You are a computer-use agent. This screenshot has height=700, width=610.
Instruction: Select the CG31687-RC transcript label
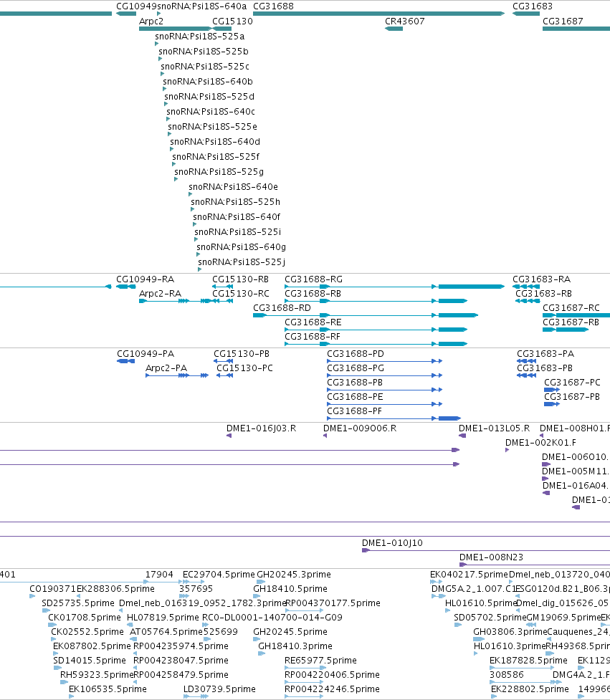point(571,308)
